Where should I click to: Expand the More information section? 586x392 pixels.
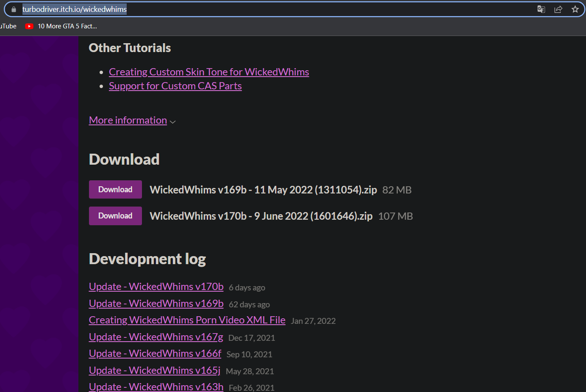(x=128, y=120)
